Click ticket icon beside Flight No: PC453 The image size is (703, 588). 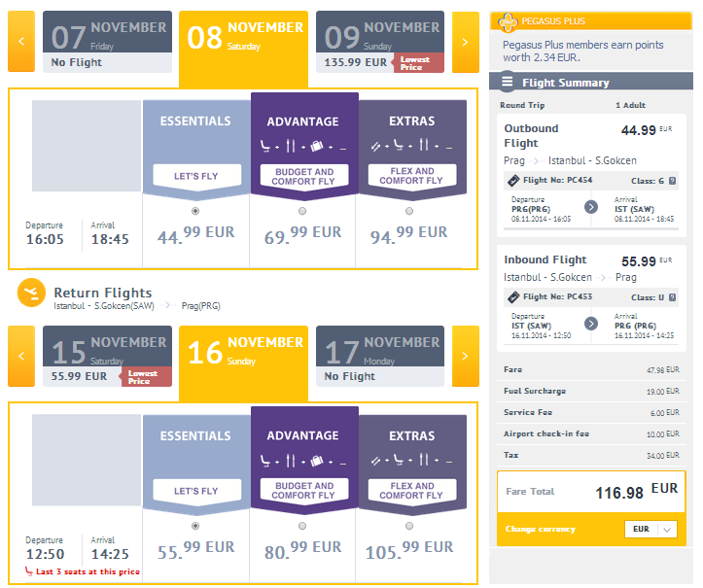[x=513, y=297]
